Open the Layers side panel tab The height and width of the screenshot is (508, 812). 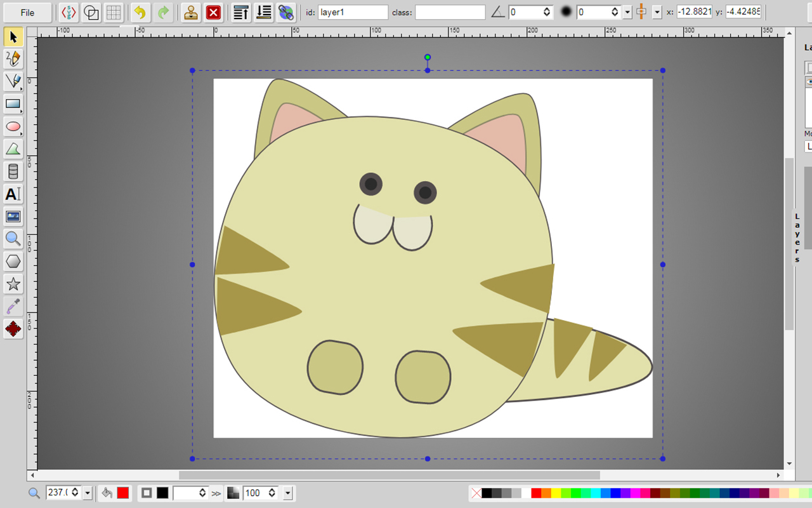click(x=797, y=238)
